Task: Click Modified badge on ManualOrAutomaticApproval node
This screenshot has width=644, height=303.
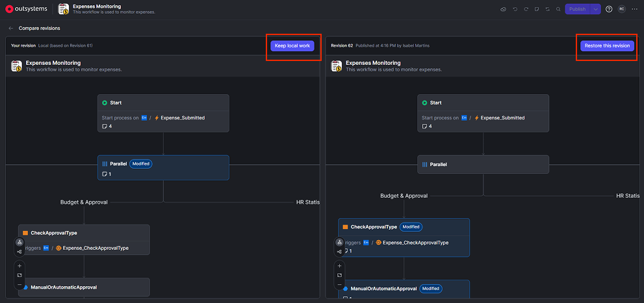Action: click(x=431, y=289)
